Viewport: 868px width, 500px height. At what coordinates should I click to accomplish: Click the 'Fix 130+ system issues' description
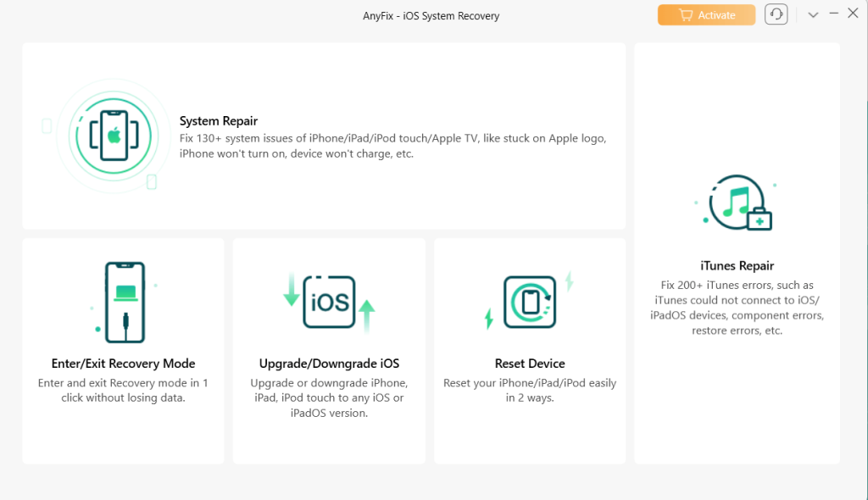392,146
